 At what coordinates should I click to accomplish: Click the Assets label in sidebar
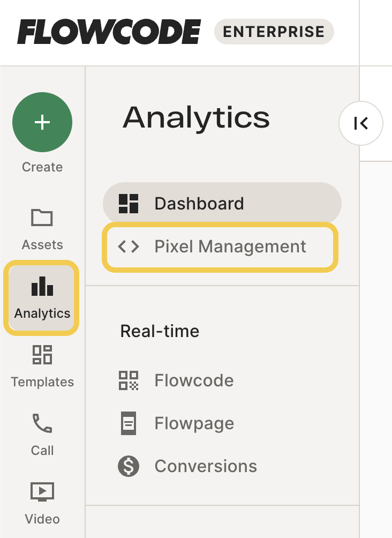(42, 245)
